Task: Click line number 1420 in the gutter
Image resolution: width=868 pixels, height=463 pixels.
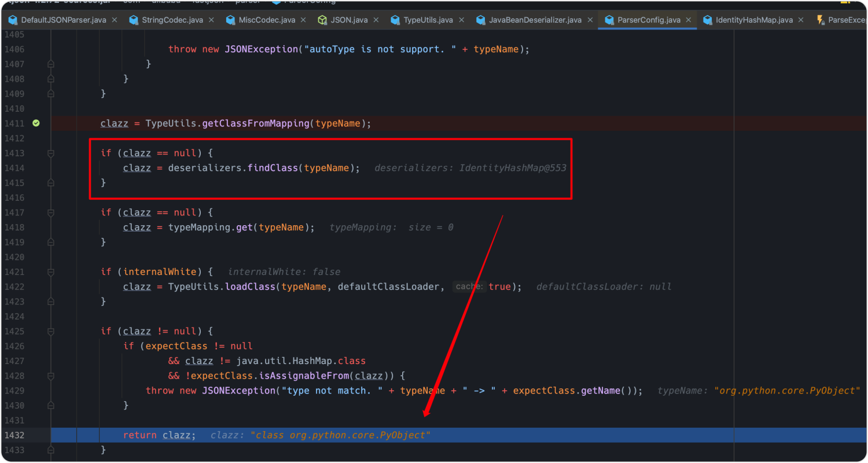Action: coord(14,257)
